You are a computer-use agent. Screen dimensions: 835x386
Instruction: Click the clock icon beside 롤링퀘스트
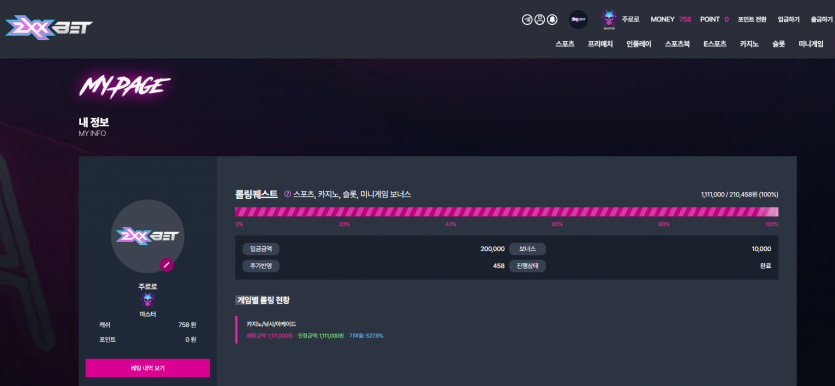[x=288, y=194]
